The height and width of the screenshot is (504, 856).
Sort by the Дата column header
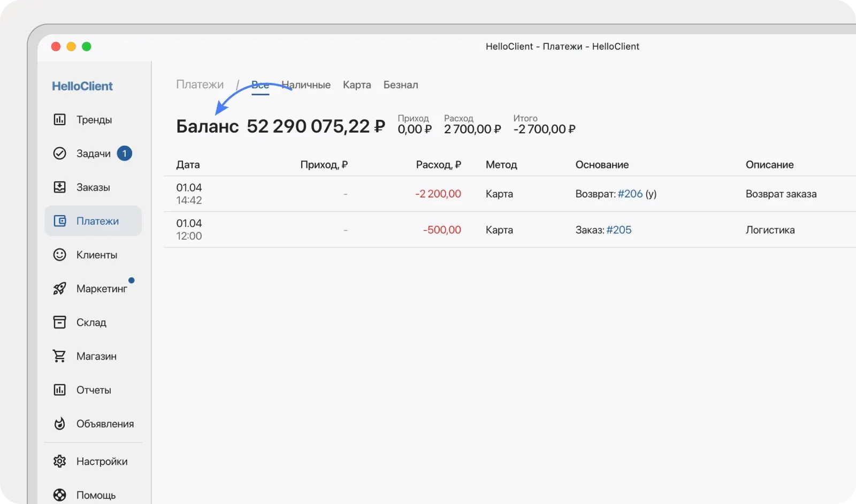[x=188, y=165]
